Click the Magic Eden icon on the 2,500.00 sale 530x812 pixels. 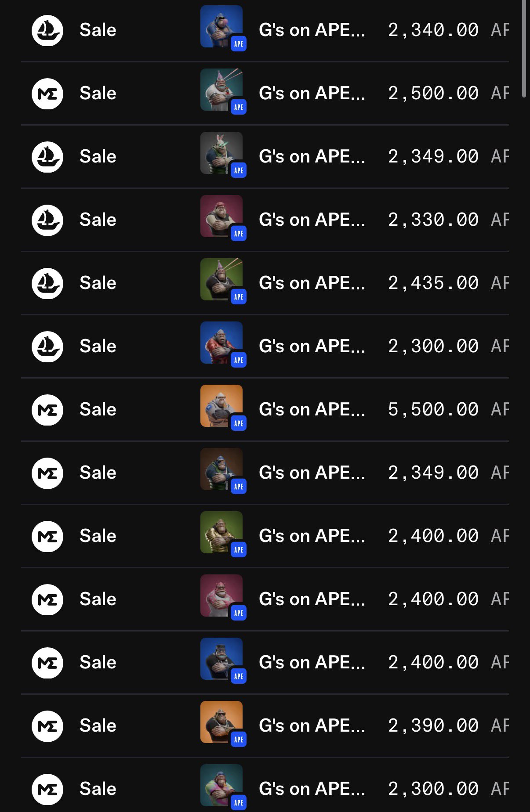tap(47, 94)
